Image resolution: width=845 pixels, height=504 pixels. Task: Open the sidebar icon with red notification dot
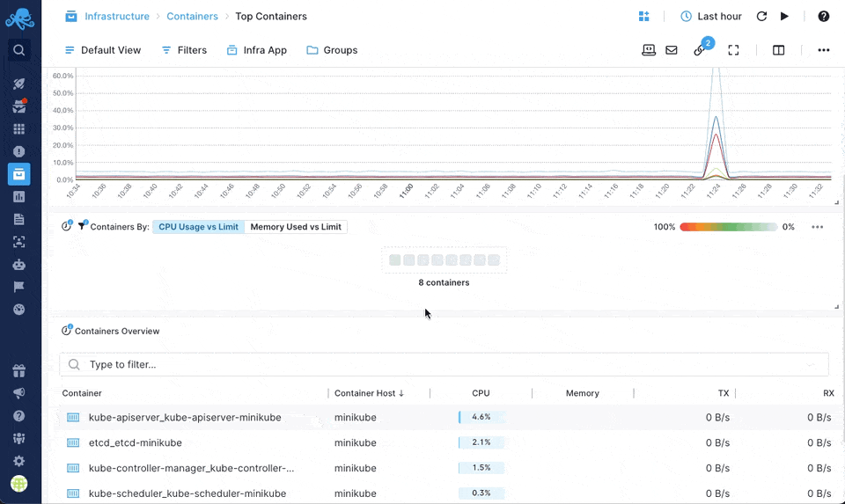click(18, 106)
